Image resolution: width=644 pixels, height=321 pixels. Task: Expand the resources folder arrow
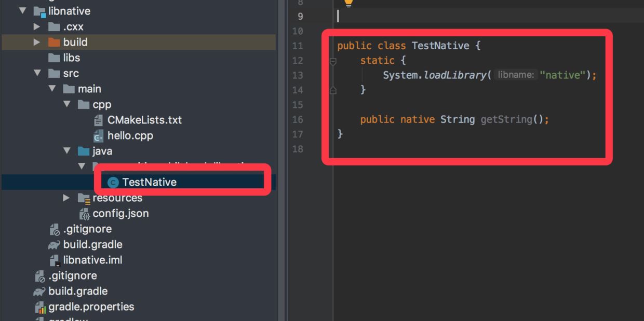click(x=66, y=197)
